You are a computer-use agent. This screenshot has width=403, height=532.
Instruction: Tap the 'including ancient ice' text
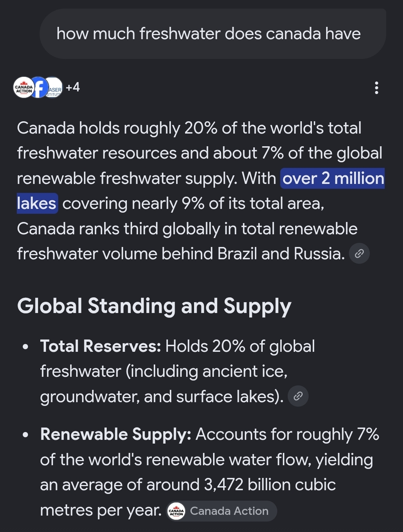click(x=206, y=372)
